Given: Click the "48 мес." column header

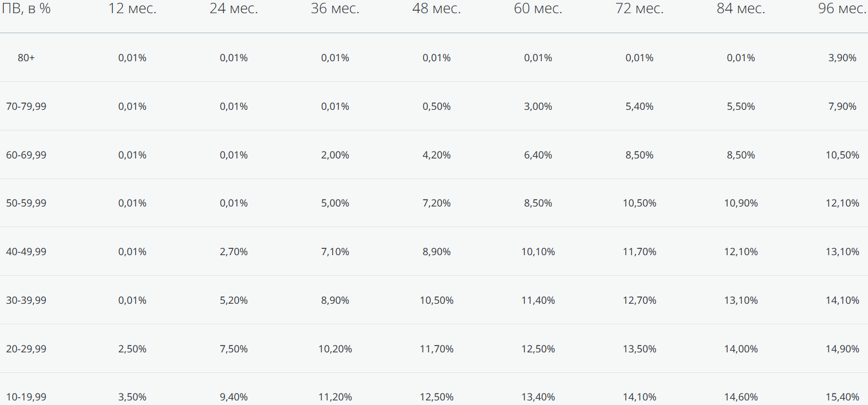Looking at the screenshot, I should pos(436,9).
